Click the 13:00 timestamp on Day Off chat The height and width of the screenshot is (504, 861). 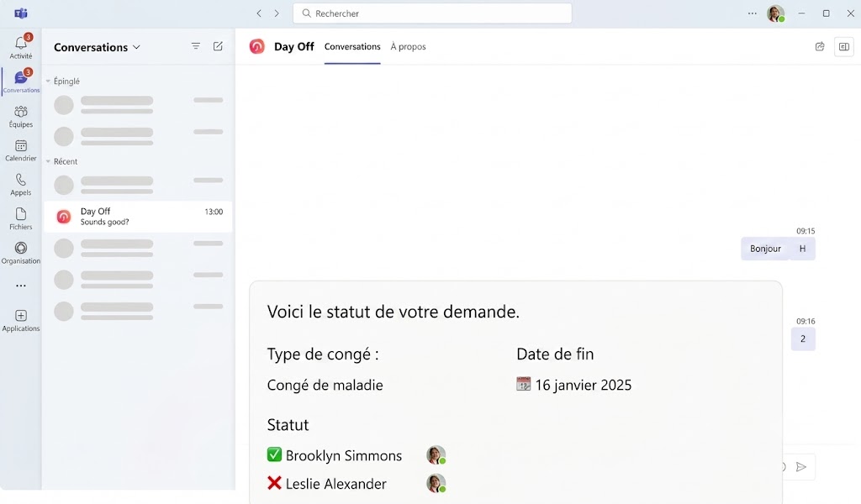[214, 212]
